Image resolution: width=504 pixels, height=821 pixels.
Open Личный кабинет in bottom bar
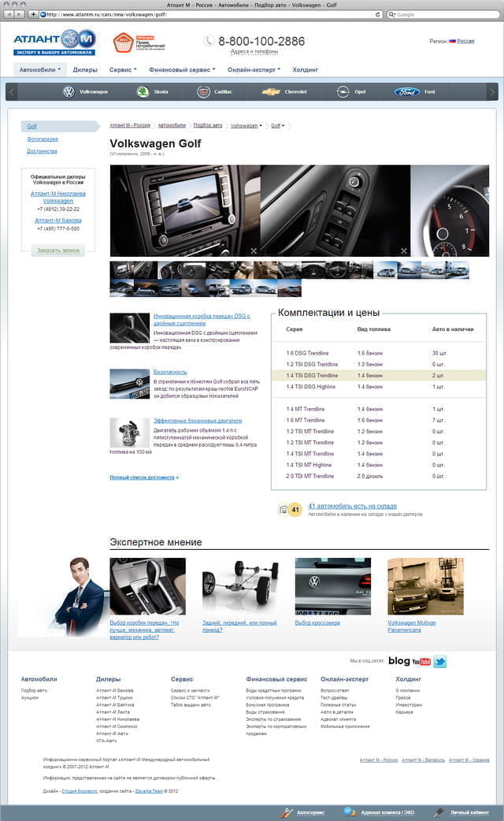click(469, 812)
